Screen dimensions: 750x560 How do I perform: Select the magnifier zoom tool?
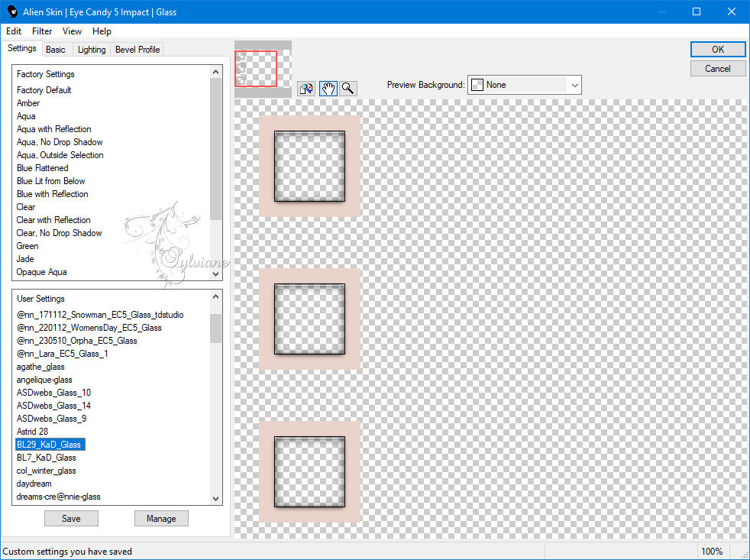click(x=348, y=89)
